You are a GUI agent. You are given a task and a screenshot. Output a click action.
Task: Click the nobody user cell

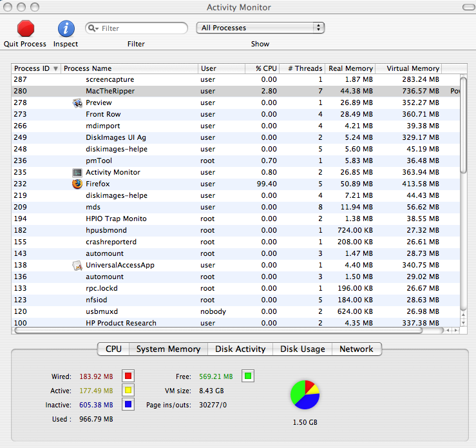[x=213, y=311]
